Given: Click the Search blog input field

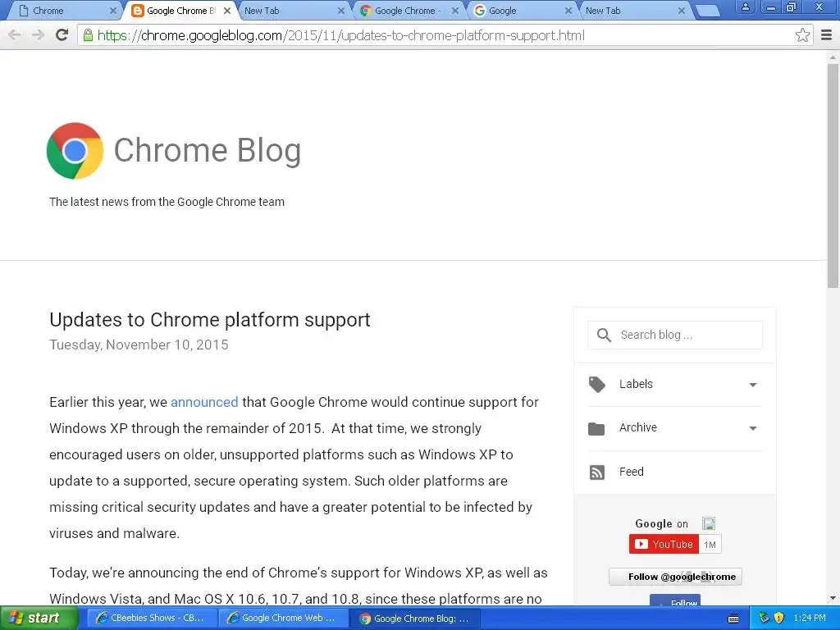Looking at the screenshot, I should (x=675, y=336).
